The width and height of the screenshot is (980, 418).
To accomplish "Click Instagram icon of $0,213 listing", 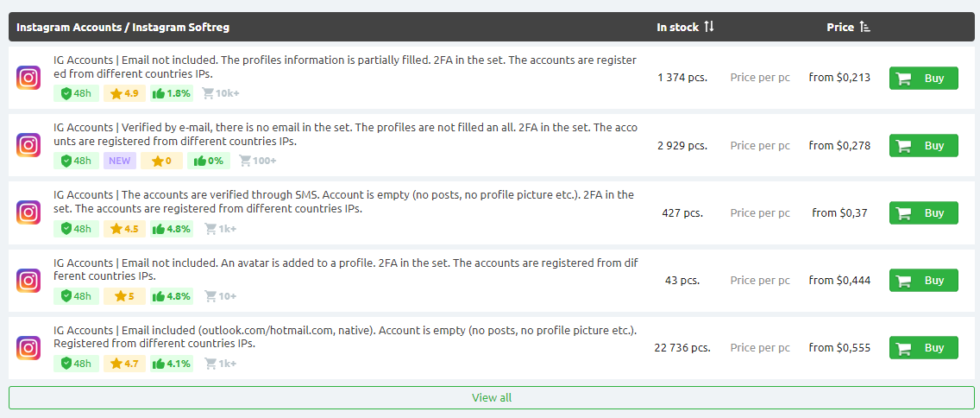I will (x=28, y=78).
